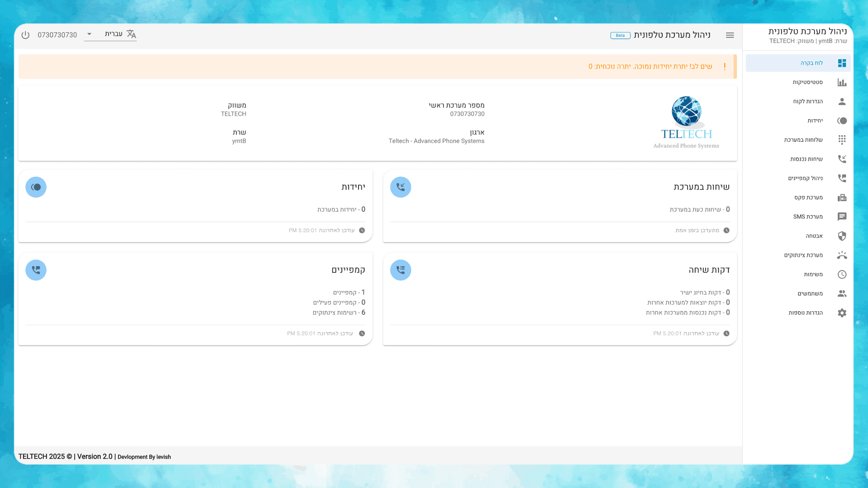Select the אבטחה security shield icon

click(x=841, y=235)
